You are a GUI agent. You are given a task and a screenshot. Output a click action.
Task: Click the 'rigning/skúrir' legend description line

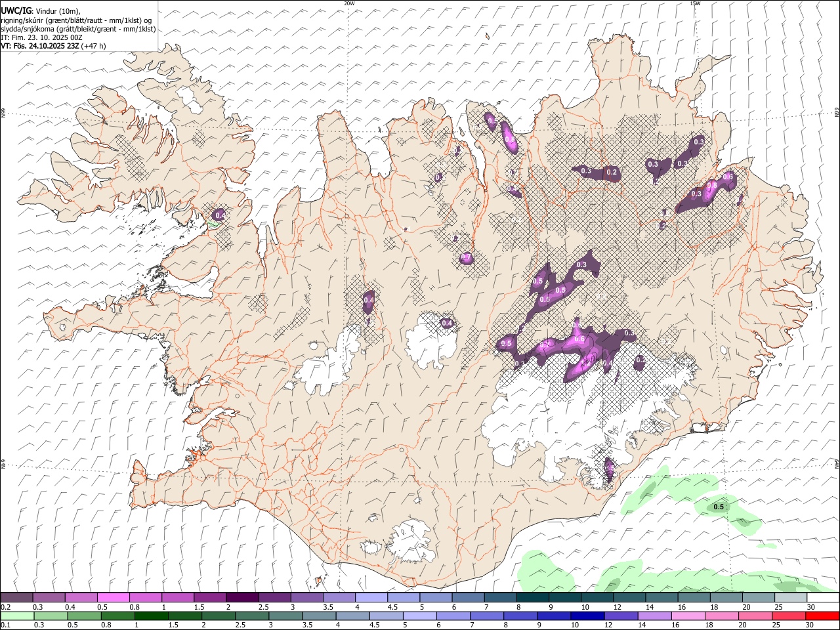click(x=76, y=20)
